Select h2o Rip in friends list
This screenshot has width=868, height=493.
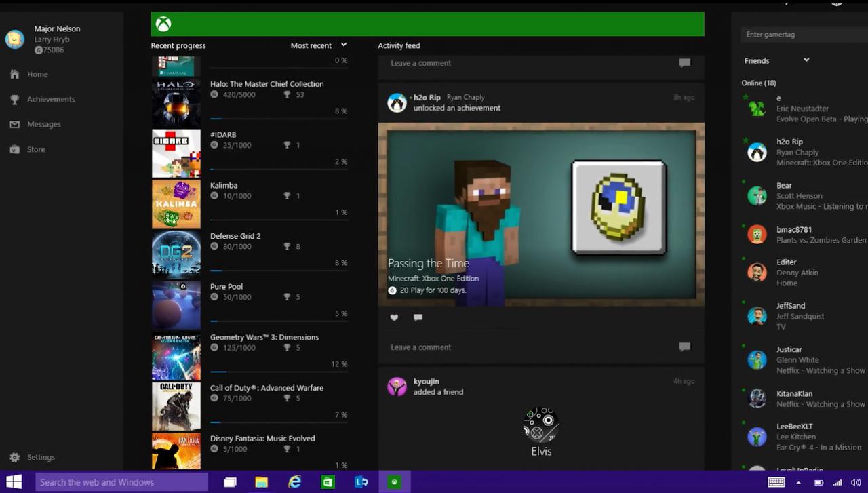click(805, 152)
